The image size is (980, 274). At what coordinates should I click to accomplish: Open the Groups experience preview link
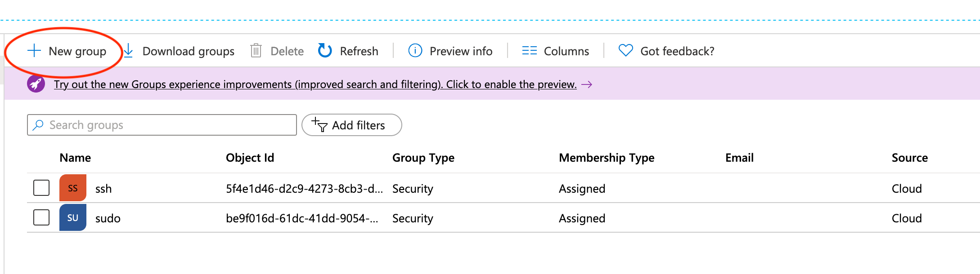315,84
